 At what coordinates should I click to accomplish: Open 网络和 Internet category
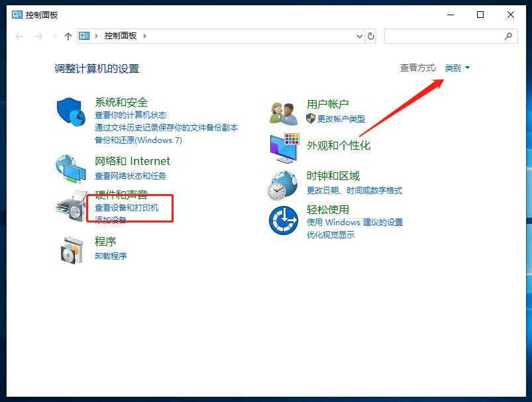pyautogui.click(x=133, y=161)
